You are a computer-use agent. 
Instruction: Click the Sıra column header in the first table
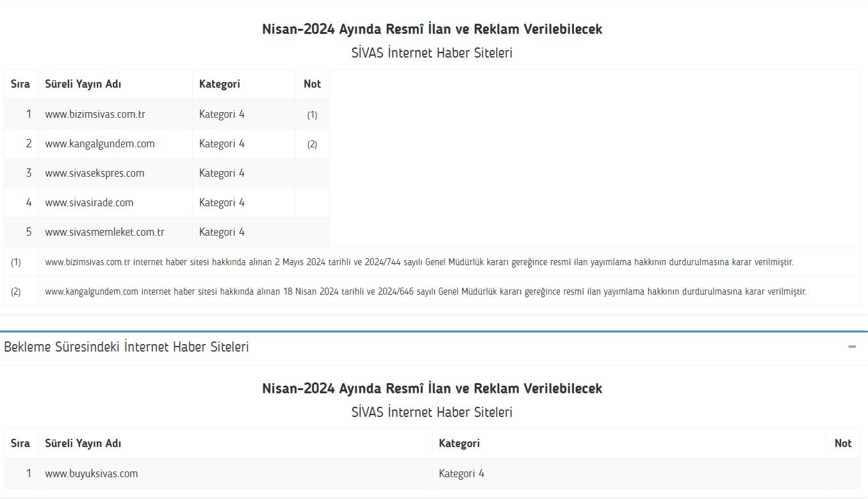click(x=20, y=84)
